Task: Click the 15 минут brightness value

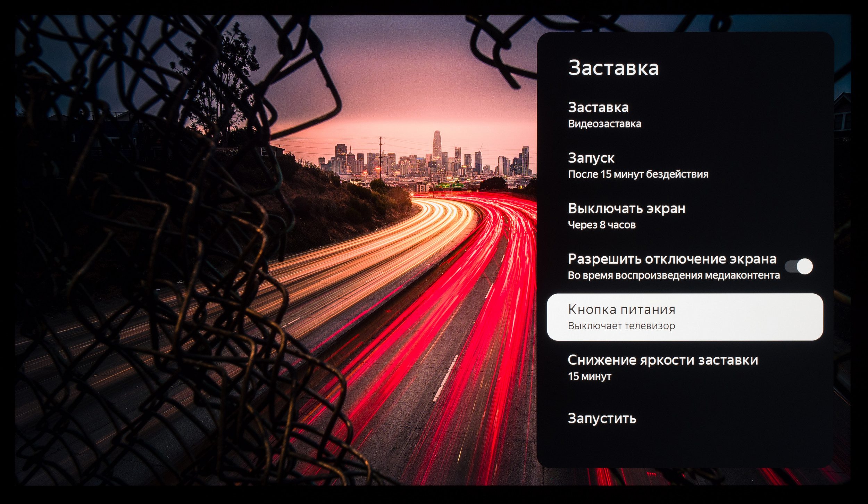Action: [589, 377]
